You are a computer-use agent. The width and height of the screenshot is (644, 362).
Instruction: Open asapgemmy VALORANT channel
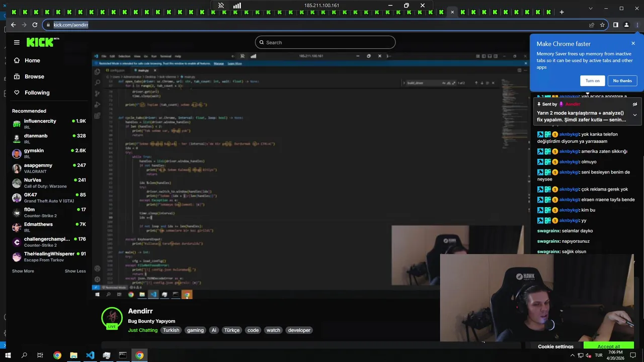click(49, 168)
